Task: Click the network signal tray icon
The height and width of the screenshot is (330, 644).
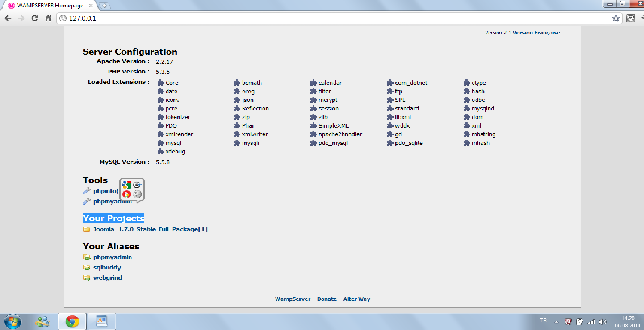Action: [x=591, y=321]
